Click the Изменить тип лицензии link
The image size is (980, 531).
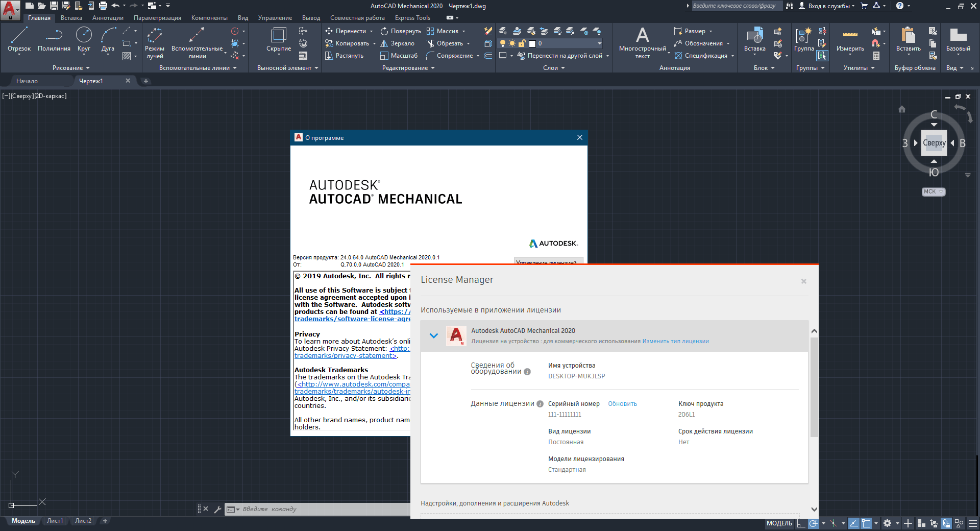675,341
